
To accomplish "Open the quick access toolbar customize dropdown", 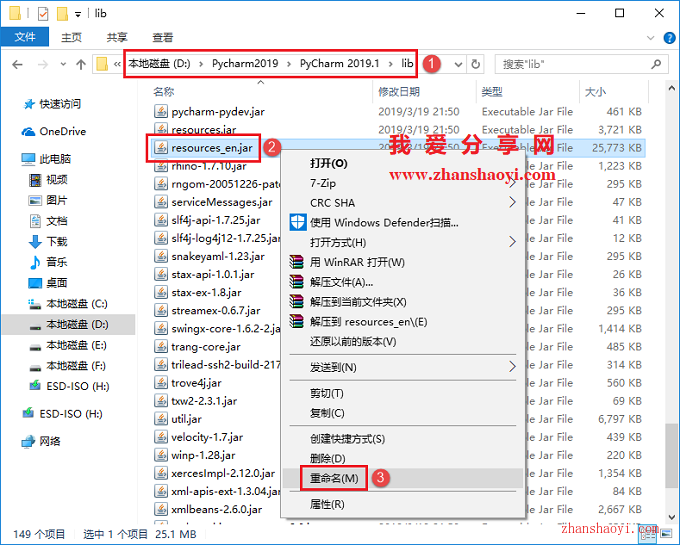I will pyautogui.click(x=78, y=14).
